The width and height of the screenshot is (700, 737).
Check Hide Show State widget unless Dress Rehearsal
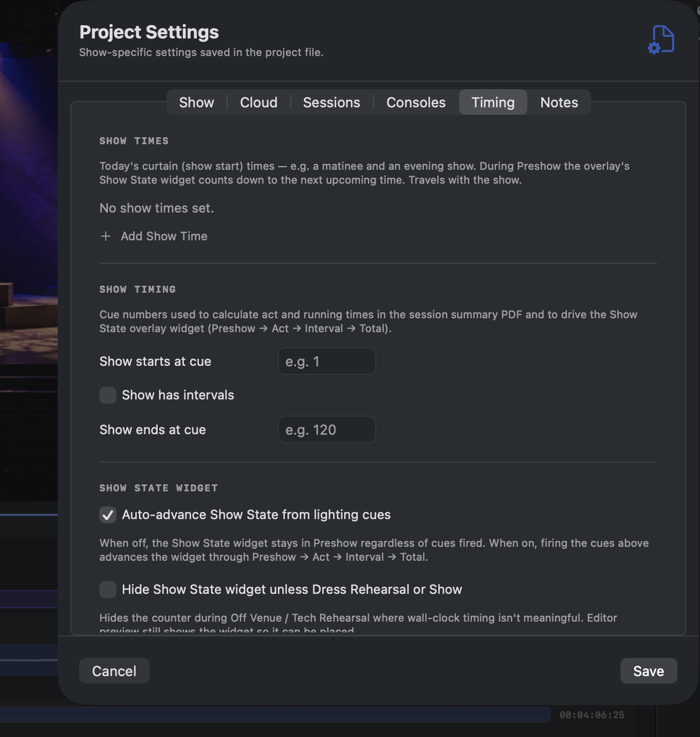tap(108, 590)
